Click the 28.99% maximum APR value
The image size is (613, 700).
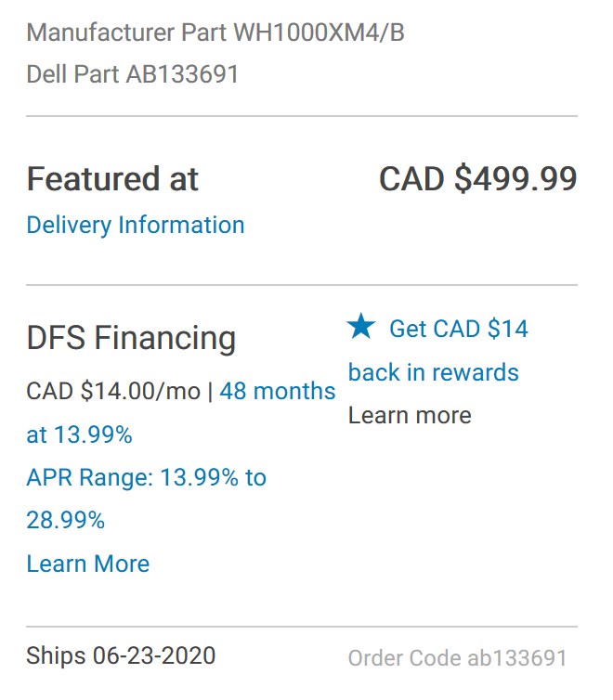tap(66, 520)
